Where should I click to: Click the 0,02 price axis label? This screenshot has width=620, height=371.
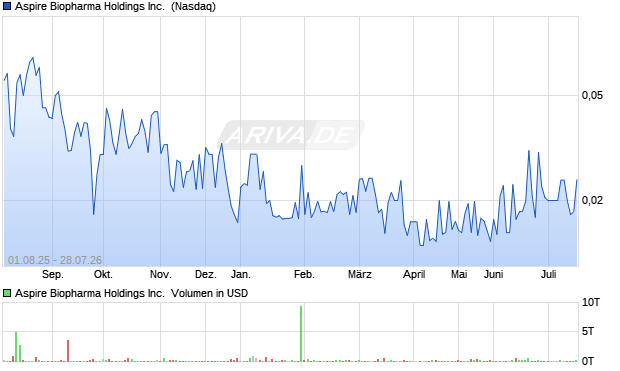click(592, 200)
